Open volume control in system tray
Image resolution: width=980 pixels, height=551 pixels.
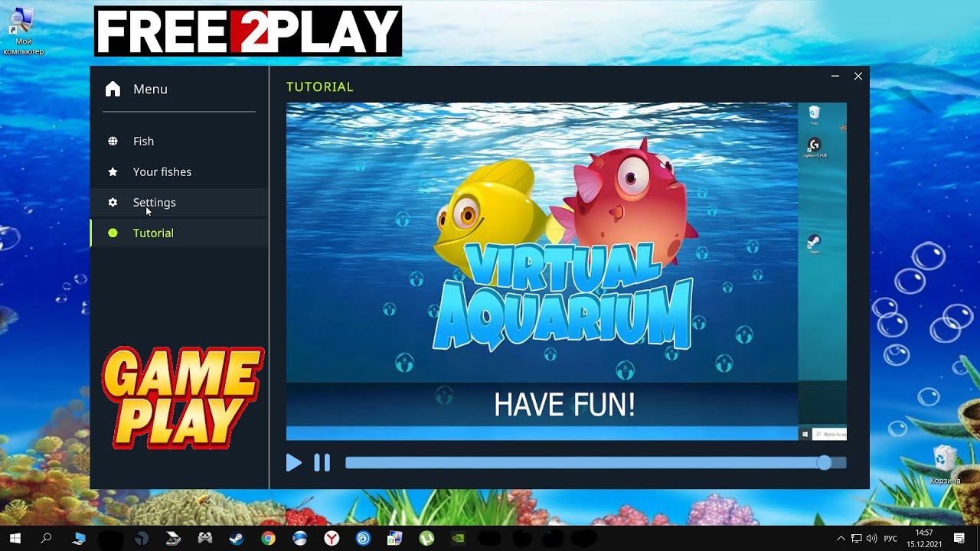[x=871, y=538]
